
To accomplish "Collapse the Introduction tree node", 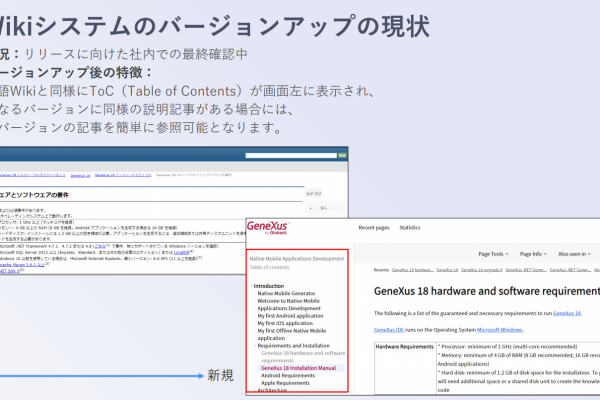I will coord(251,286).
